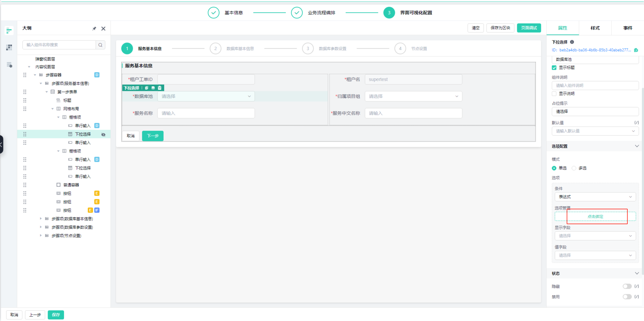
Task: Collapse the 选项配置 section chevron
Action: tap(637, 146)
